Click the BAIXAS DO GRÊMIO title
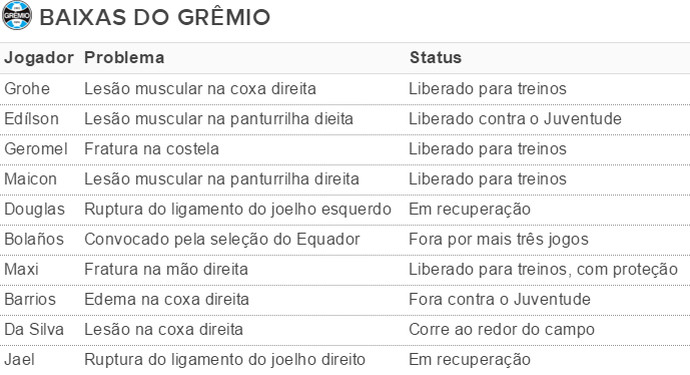Screen dimensions: 690x375 (x=155, y=18)
